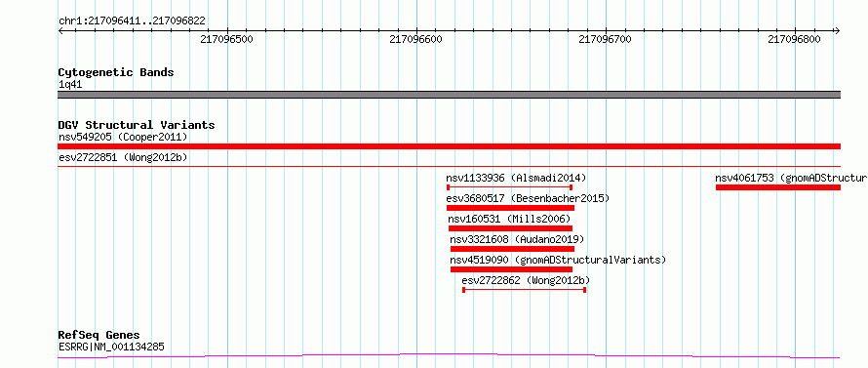Click the DGV Structural Variants track title
Viewport: 868px width, 368px height.
[137, 125]
